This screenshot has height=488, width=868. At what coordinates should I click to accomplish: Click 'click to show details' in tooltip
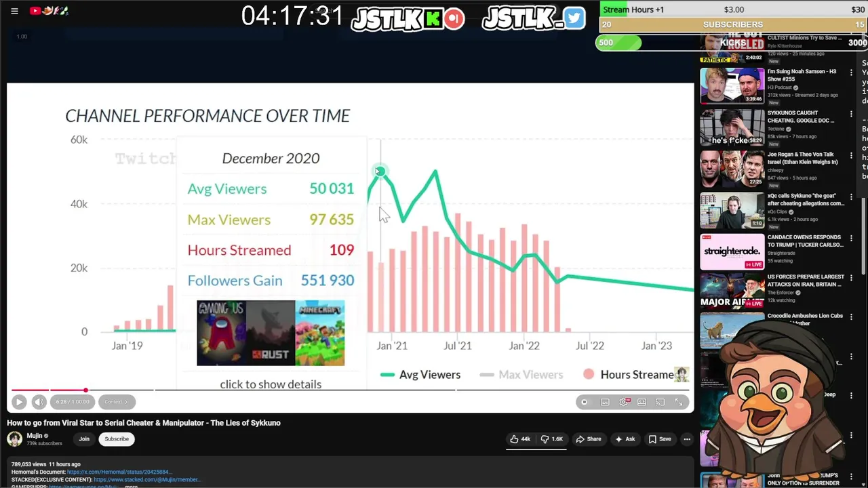coord(271,384)
